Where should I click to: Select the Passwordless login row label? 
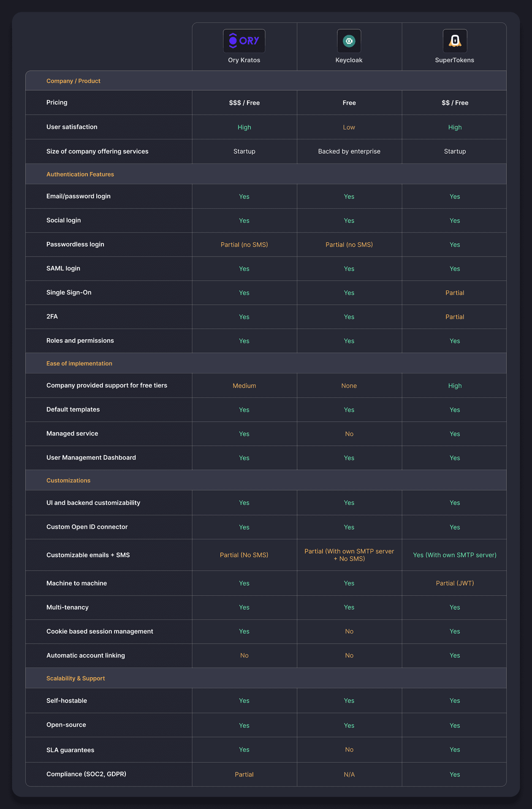tap(75, 244)
